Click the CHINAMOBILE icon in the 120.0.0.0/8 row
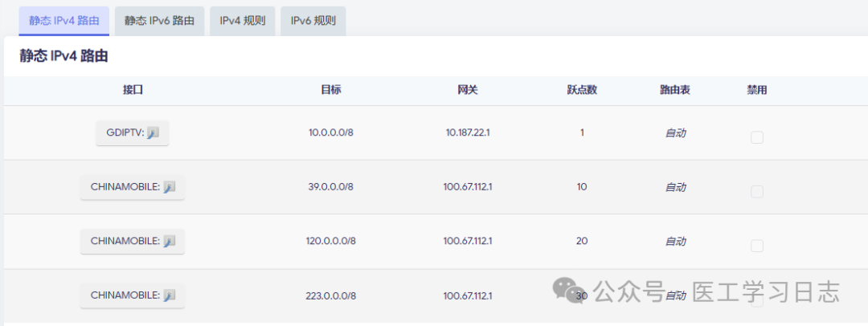This screenshot has height=326, width=868. (x=169, y=241)
